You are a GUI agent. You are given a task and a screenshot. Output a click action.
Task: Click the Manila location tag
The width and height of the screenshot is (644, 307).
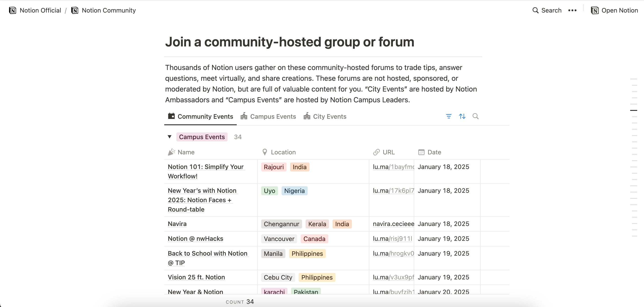273,254
